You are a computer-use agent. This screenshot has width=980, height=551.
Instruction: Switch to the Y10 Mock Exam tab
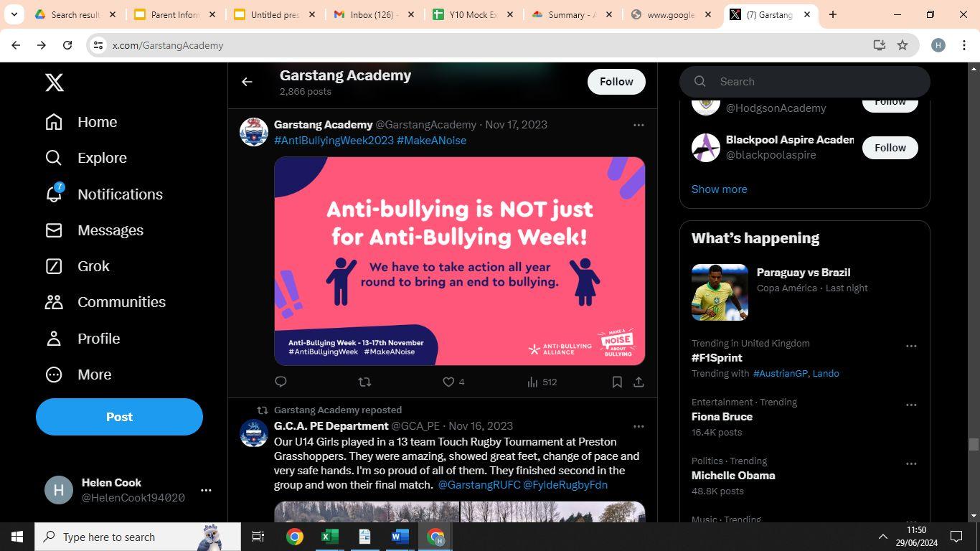[473, 14]
